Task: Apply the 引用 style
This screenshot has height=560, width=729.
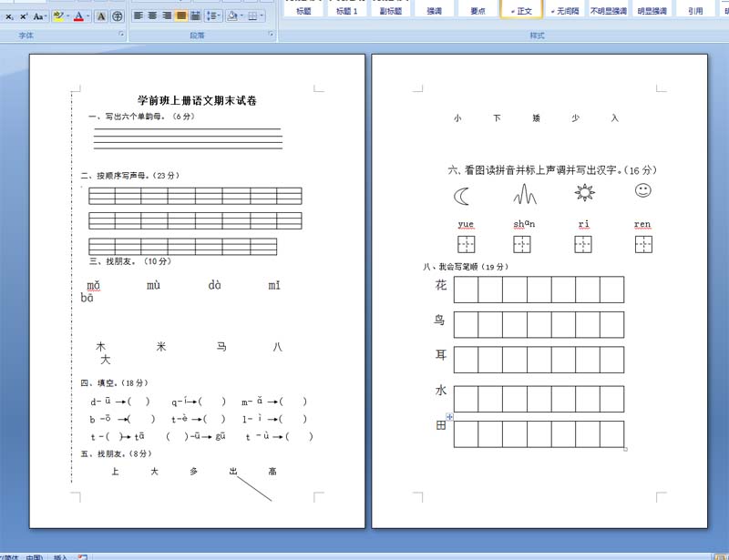Action: pyautogui.click(x=695, y=9)
